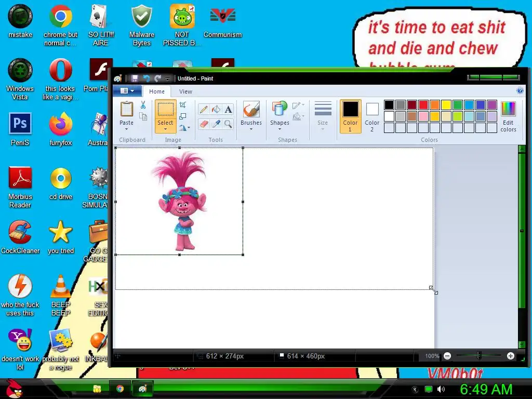Screen dimensions: 532x399
Task: Click the Poppy troll image on canvas
Action: 179,202
